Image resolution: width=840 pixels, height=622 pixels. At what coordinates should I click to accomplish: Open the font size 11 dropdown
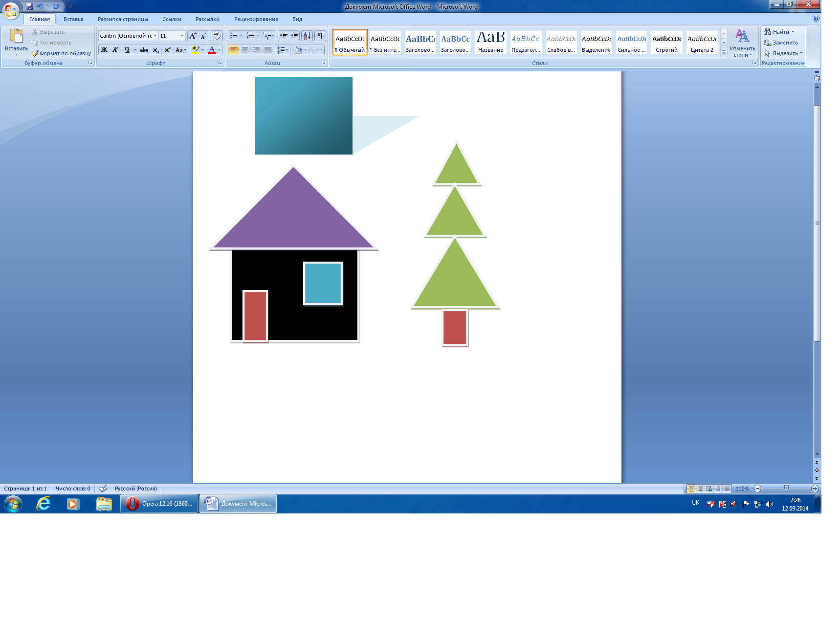(182, 36)
